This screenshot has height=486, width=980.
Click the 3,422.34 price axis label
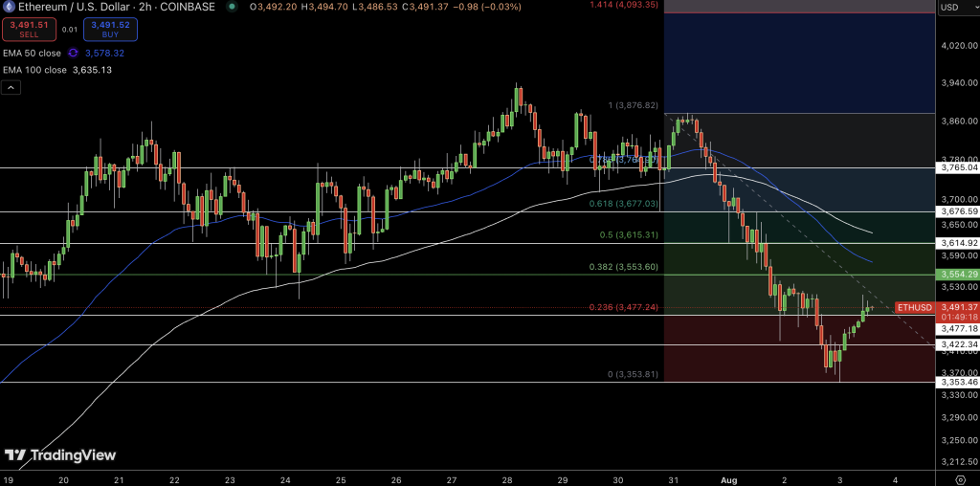tap(958, 344)
